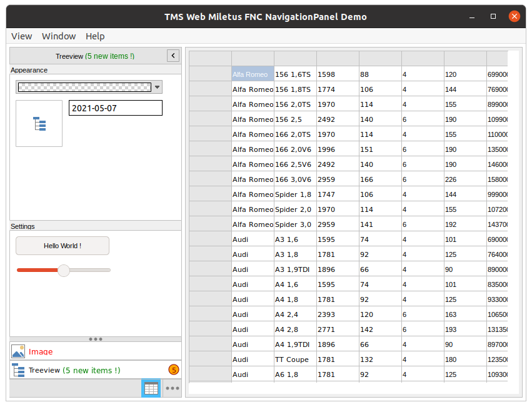Click the large treeview icon in Appearance
The height and width of the screenshot is (407, 532).
coord(39,124)
